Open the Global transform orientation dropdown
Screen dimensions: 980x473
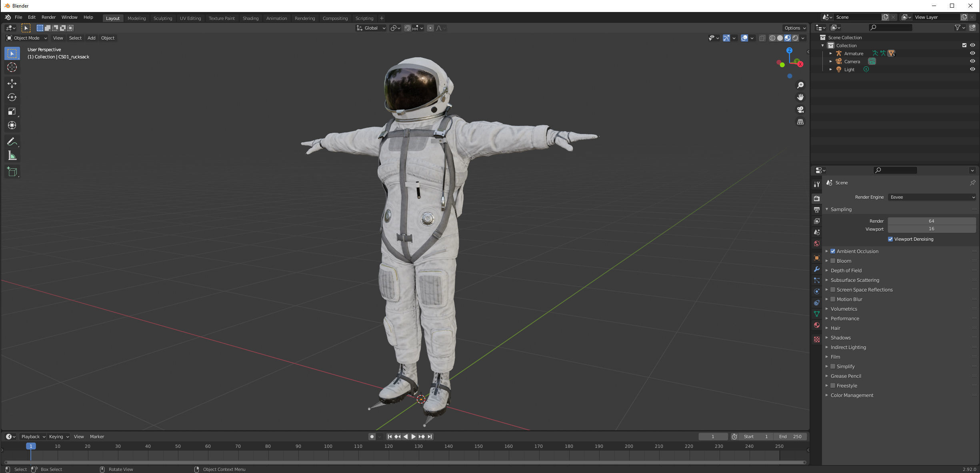371,28
